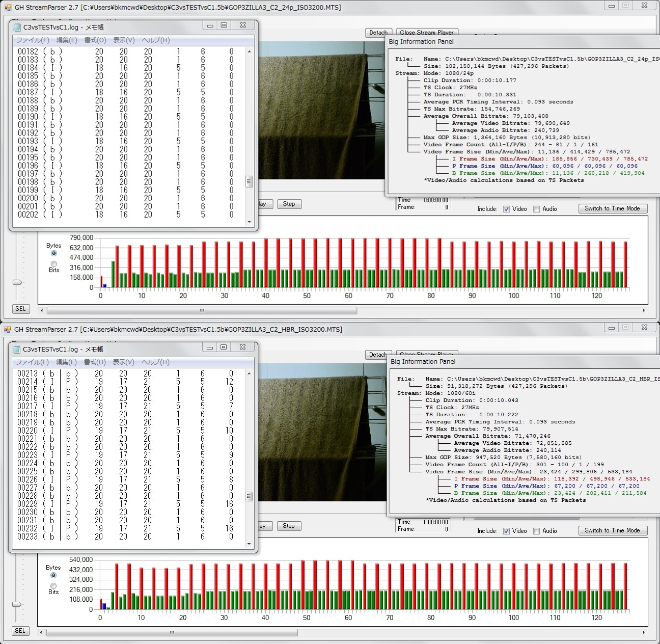Click the GH StreamParser app icon of the 24p window

[8, 7]
